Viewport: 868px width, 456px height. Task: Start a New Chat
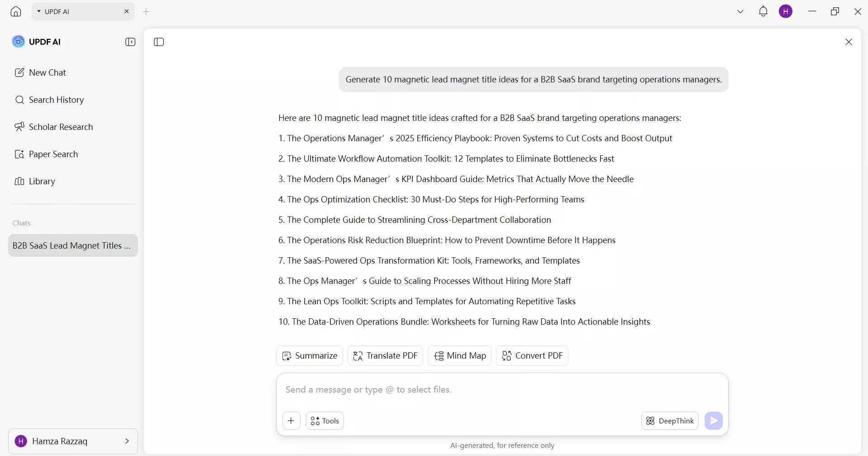47,72
